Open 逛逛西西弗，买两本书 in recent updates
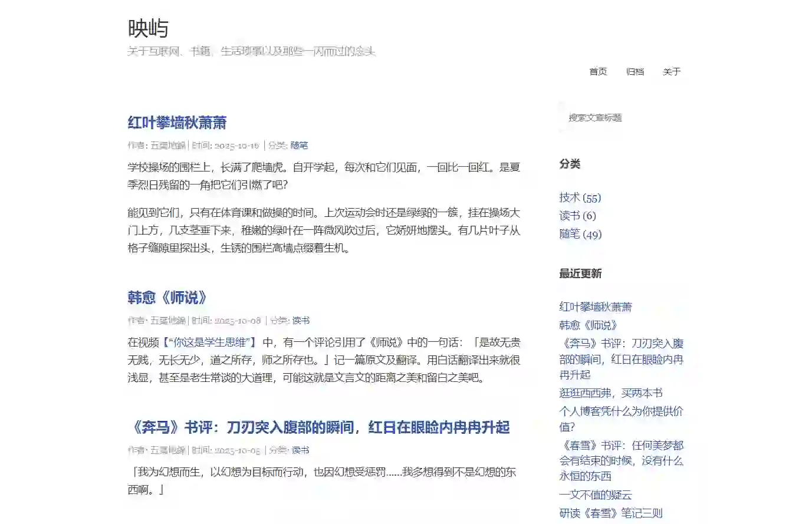The image size is (812, 524). tap(611, 393)
